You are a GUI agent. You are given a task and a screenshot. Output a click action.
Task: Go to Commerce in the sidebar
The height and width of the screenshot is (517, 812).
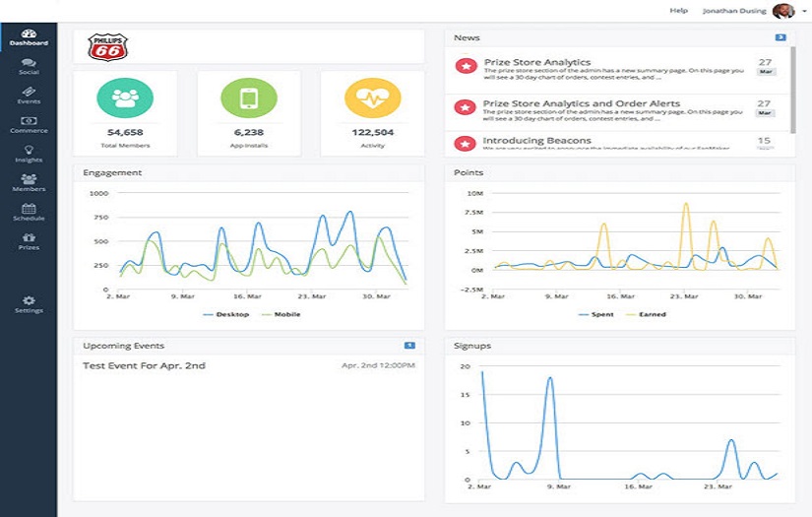(x=29, y=125)
